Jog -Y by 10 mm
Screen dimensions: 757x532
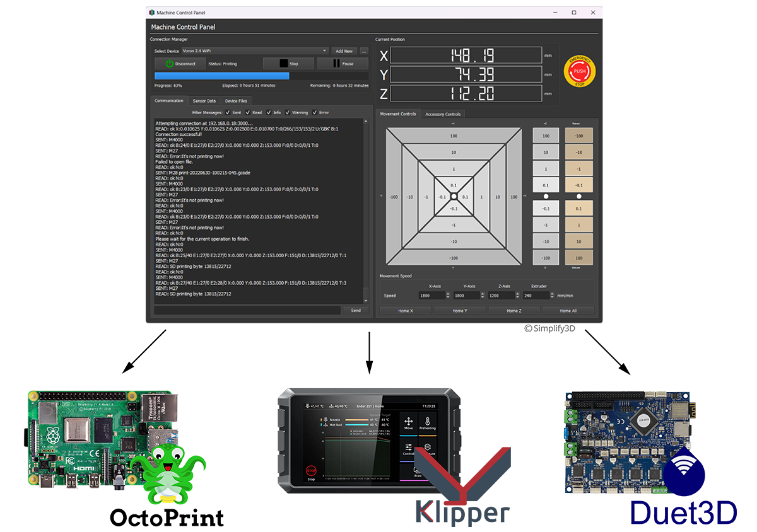454,241
